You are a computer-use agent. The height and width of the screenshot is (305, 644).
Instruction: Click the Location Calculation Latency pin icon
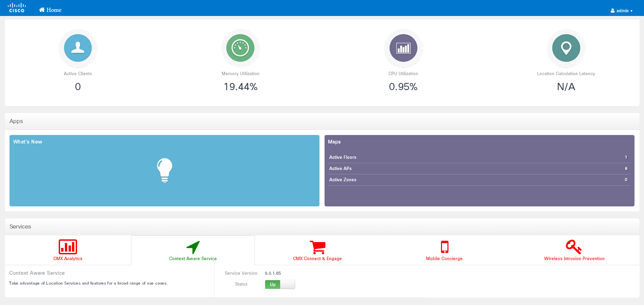[566, 48]
